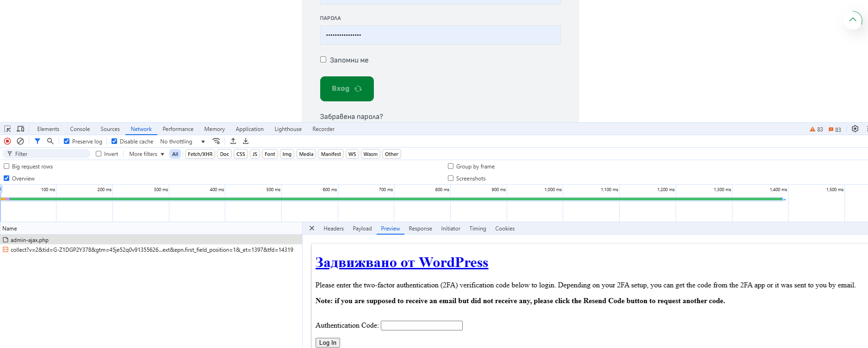Close the request details pane
The width and height of the screenshot is (868, 348).
pyautogui.click(x=312, y=228)
